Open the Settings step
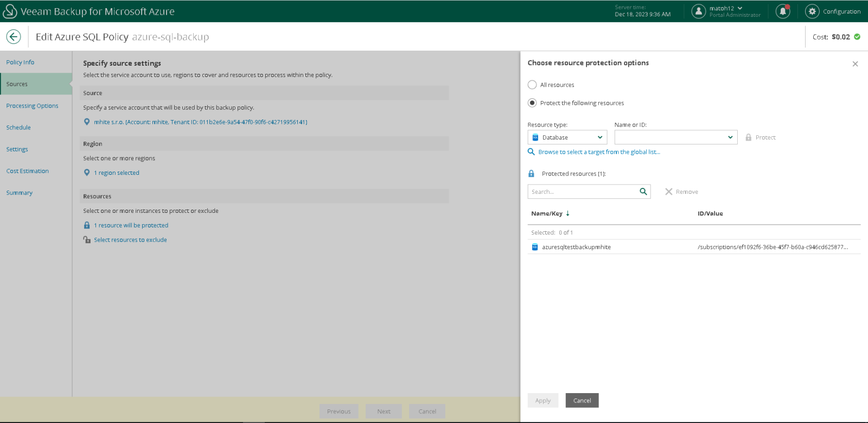This screenshot has width=868, height=423. pos(17,149)
